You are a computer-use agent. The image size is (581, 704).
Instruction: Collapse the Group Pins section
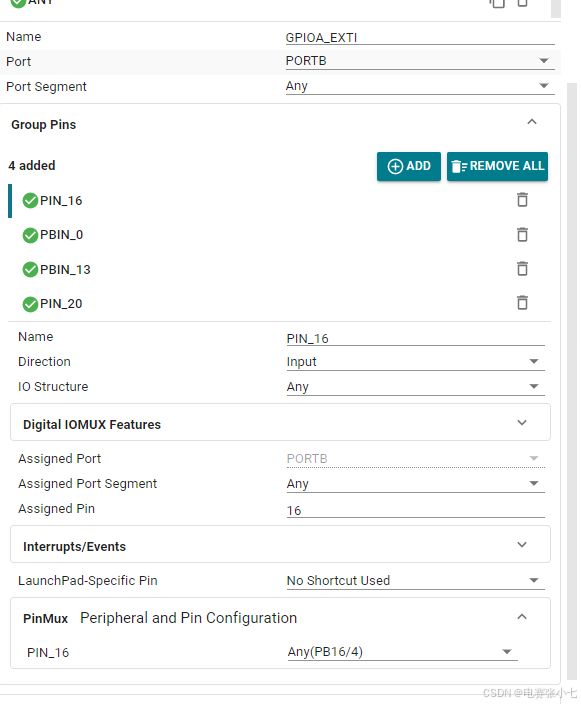click(532, 122)
